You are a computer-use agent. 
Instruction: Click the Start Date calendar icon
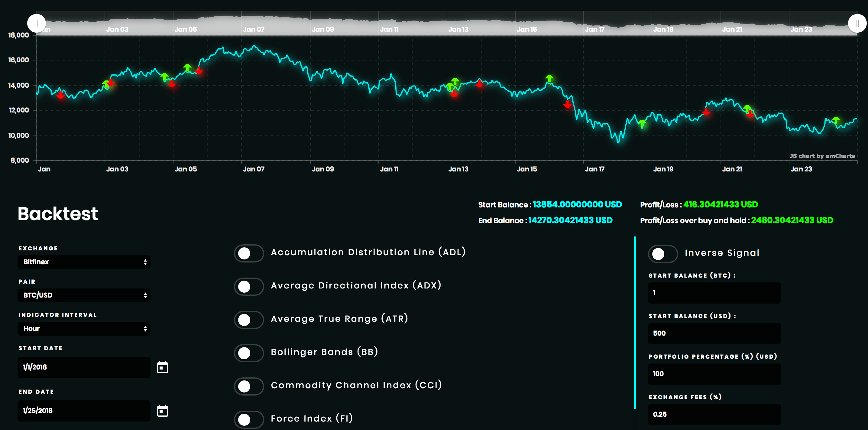pyautogui.click(x=163, y=367)
